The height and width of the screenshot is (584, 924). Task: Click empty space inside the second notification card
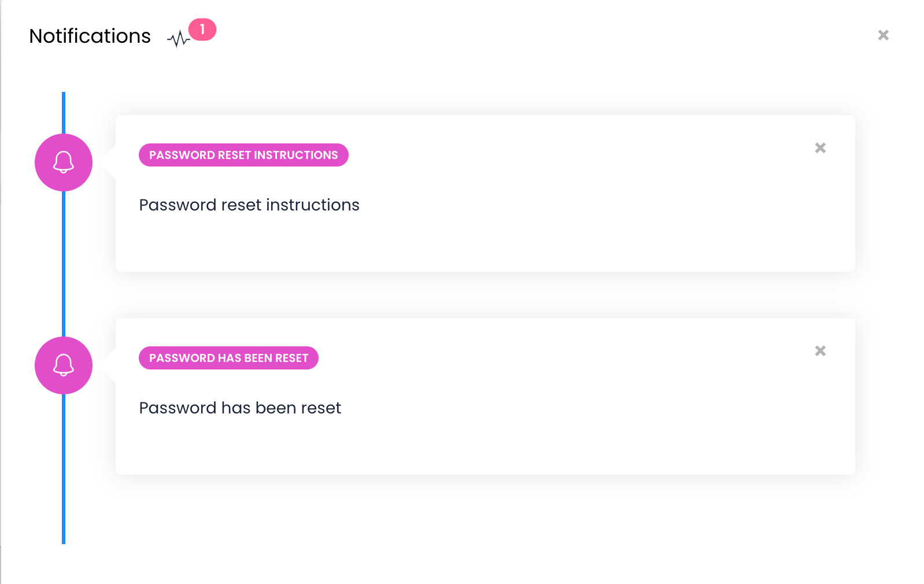coord(520,442)
